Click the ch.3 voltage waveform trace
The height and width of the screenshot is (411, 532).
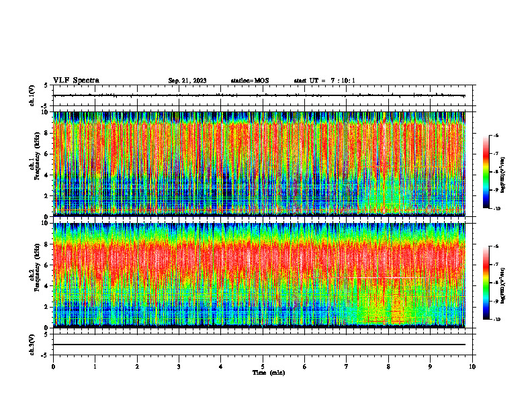coord(259,345)
